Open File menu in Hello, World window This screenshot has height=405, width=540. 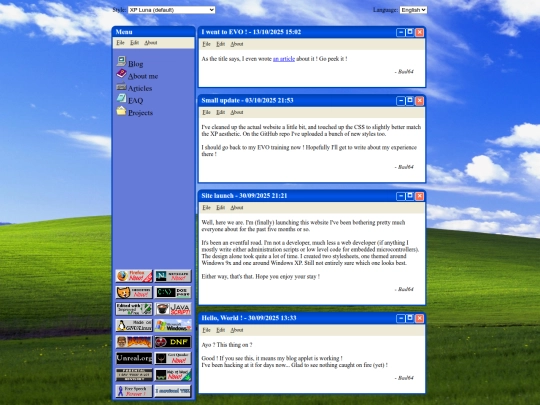pos(206,330)
